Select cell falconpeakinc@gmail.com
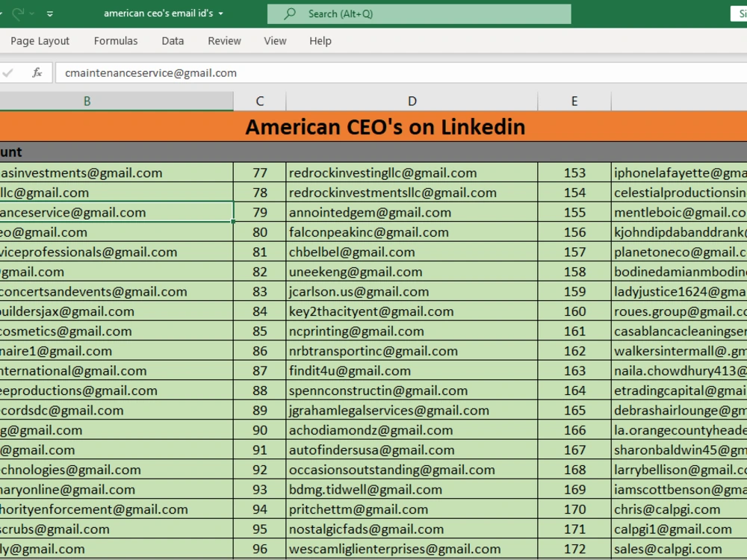This screenshot has height=560, width=747. tap(412, 232)
